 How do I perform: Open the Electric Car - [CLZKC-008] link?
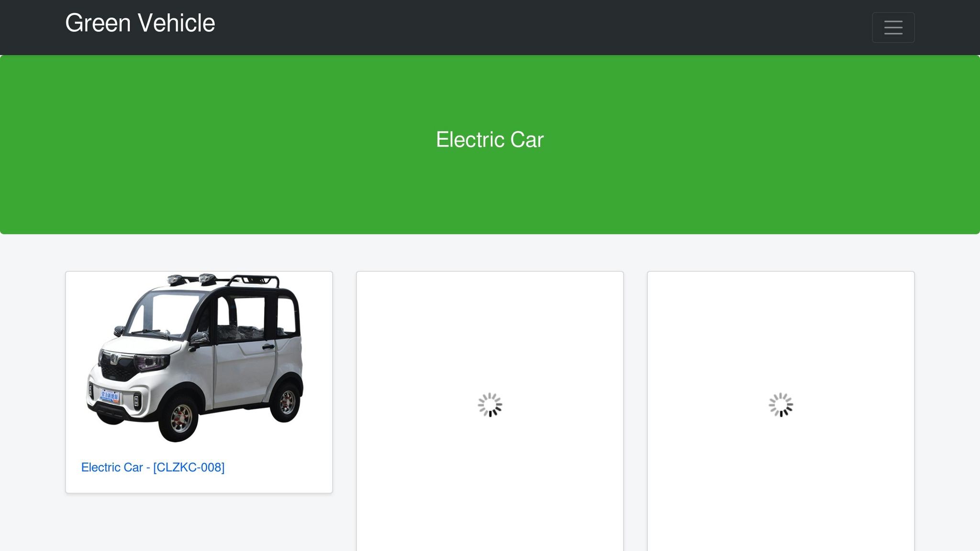tap(153, 467)
